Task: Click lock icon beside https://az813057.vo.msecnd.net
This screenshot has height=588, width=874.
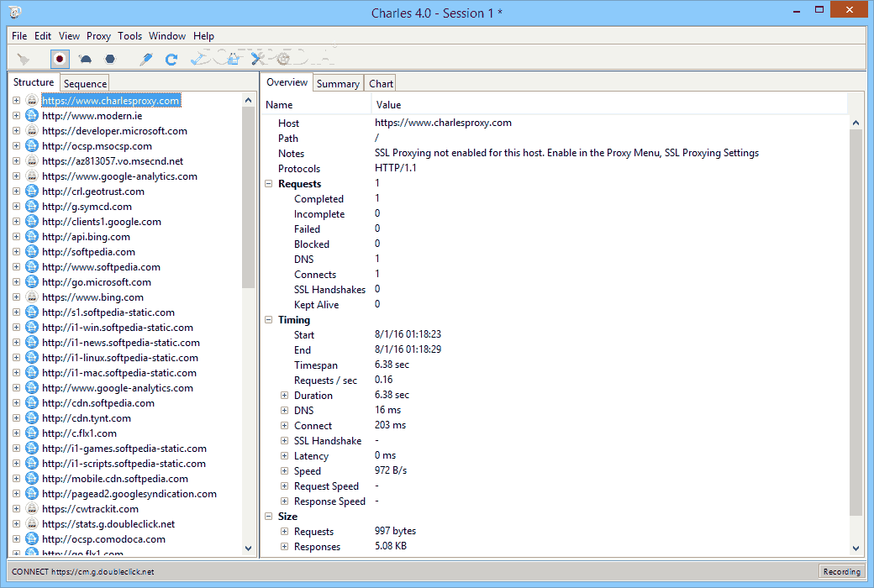Action: [x=32, y=160]
